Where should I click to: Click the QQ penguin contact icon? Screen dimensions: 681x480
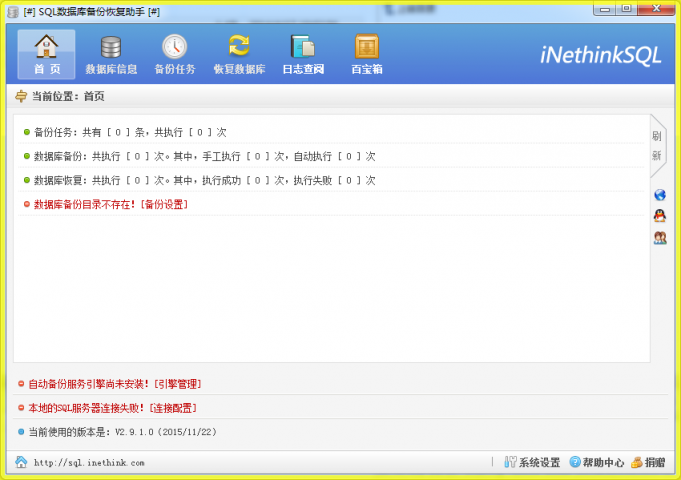(x=659, y=216)
